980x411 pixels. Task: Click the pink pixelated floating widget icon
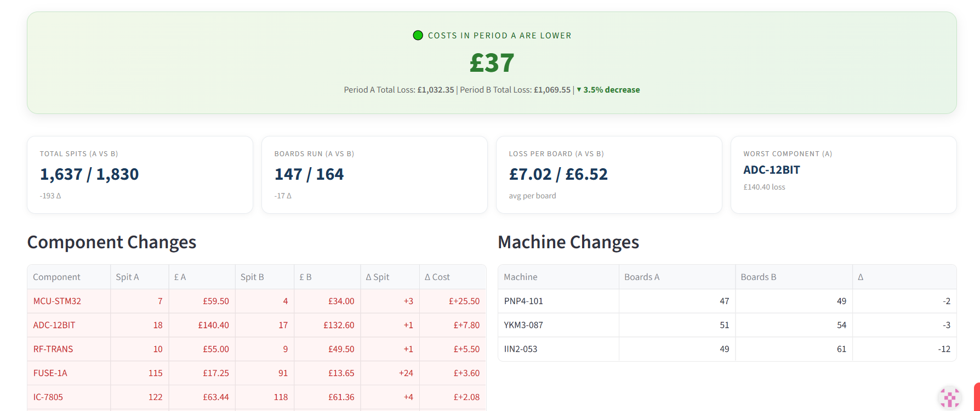click(x=949, y=398)
